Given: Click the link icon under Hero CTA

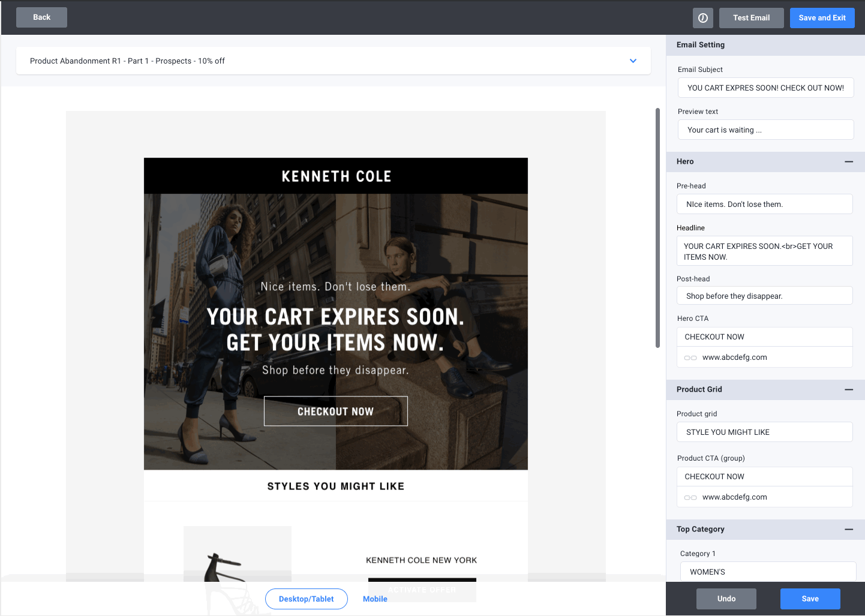Looking at the screenshot, I should coord(690,357).
